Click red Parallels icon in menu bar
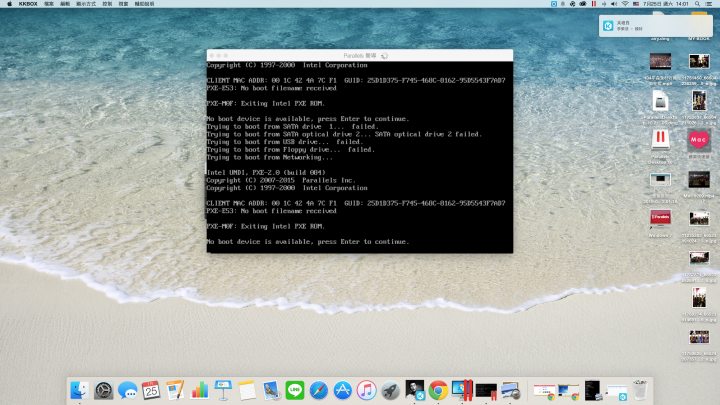The height and width of the screenshot is (405, 720). click(594, 4)
